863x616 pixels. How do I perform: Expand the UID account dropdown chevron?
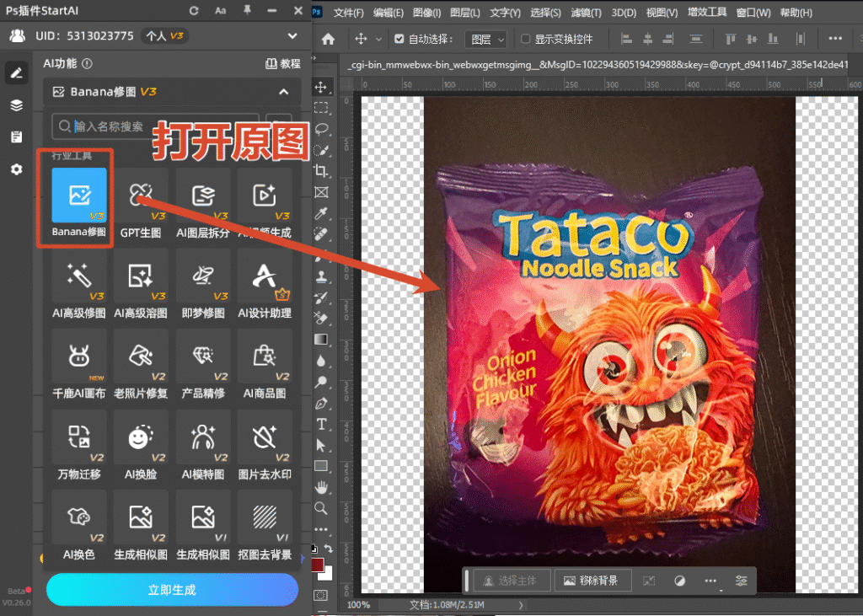pos(292,36)
